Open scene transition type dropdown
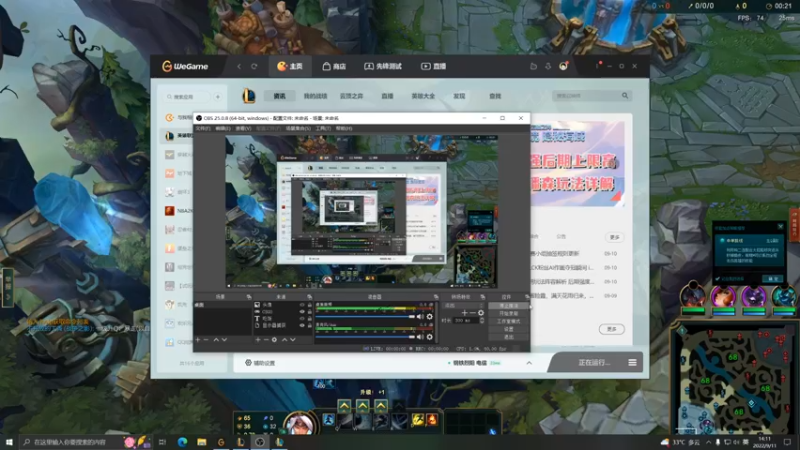This screenshot has height=450, width=800. coord(463,305)
